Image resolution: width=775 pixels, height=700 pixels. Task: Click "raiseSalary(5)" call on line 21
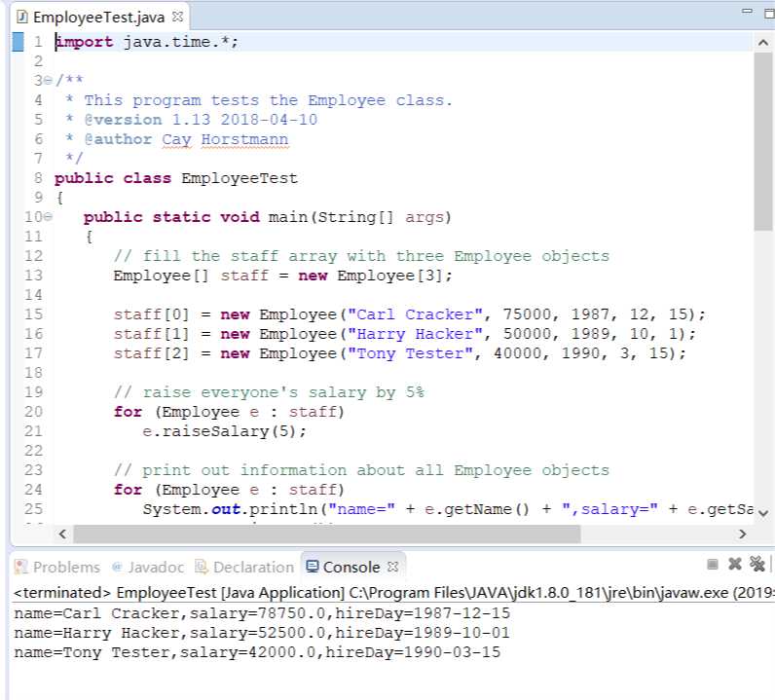229,431
